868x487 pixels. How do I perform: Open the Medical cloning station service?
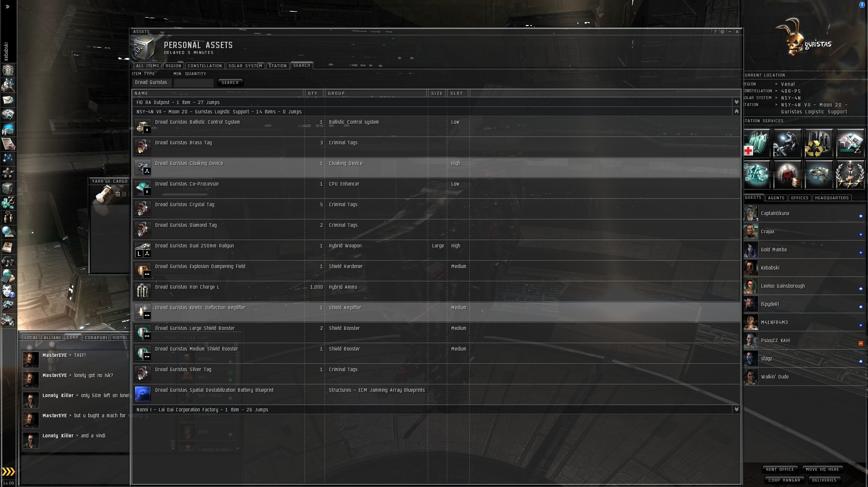[x=757, y=143]
